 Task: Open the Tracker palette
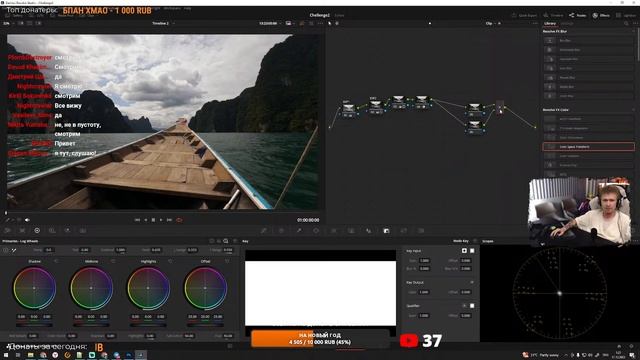333,231
